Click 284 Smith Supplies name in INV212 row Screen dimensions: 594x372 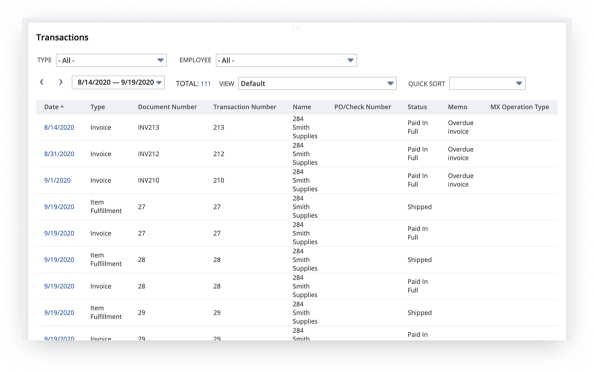(305, 154)
